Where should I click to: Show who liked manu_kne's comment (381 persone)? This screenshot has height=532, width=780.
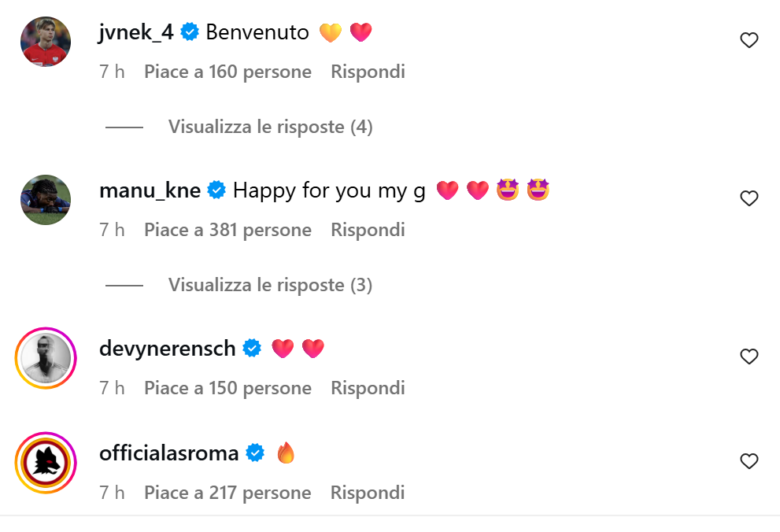click(227, 231)
